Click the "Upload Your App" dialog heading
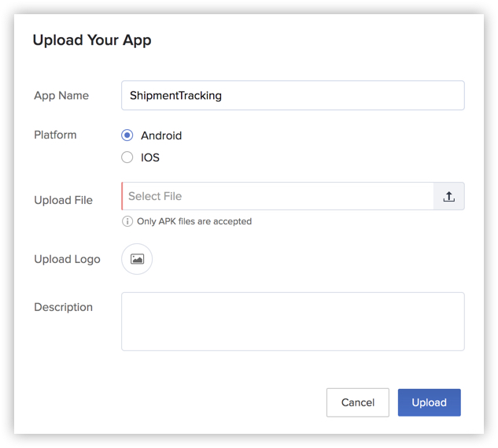The width and height of the screenshot is (498, 448). click(x=92, y=40)
